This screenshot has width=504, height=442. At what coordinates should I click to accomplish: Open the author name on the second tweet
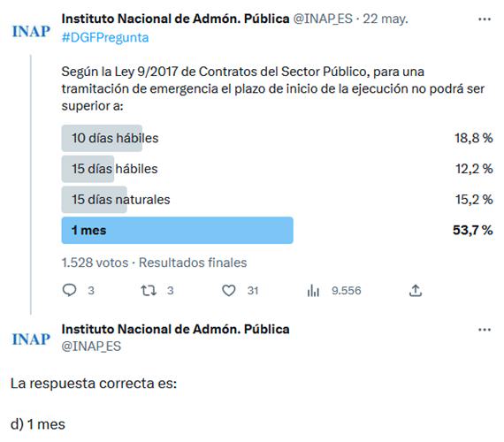(175, 329)
